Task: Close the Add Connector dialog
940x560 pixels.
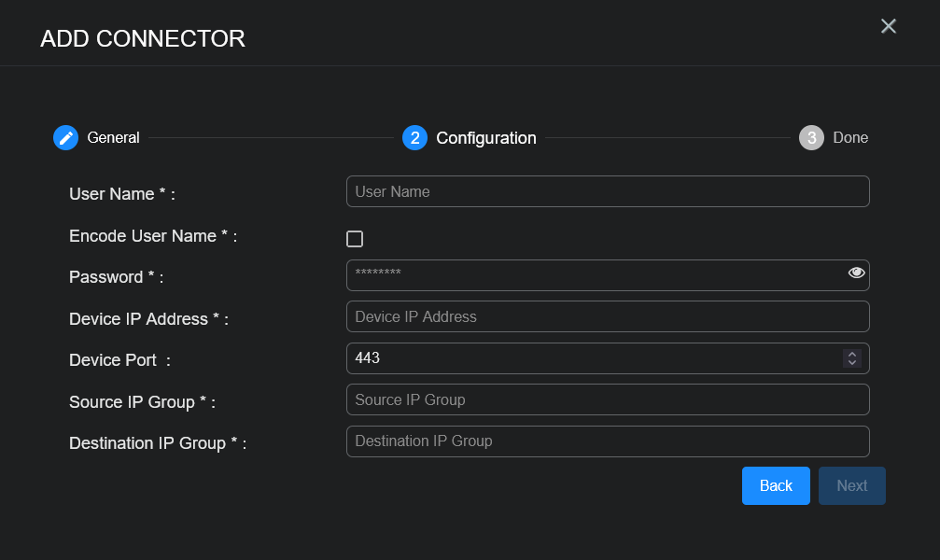Action: pos(888,26)
